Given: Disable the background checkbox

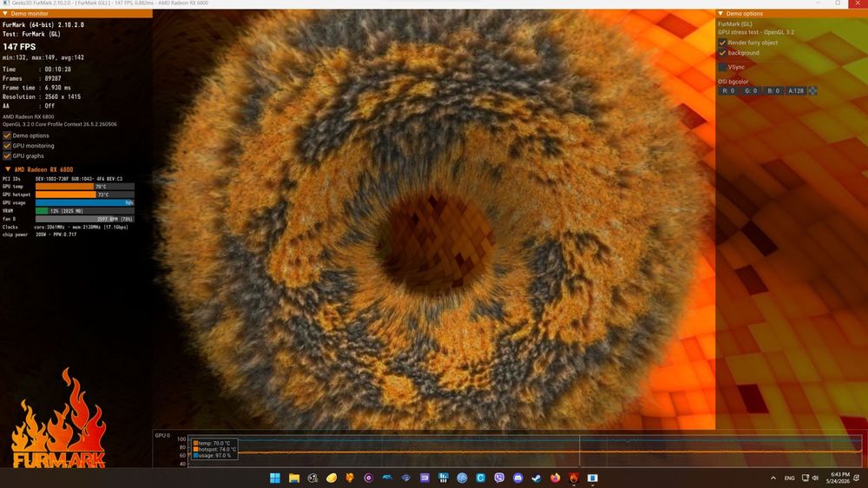Looking at the screenshot, I should (x=722, y=53).
